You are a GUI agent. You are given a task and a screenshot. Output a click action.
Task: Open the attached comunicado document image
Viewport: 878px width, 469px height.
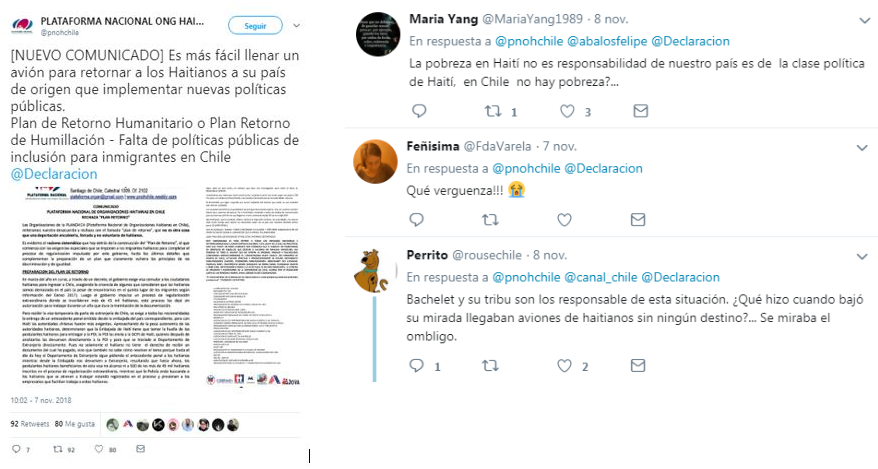tap(156, 288)
